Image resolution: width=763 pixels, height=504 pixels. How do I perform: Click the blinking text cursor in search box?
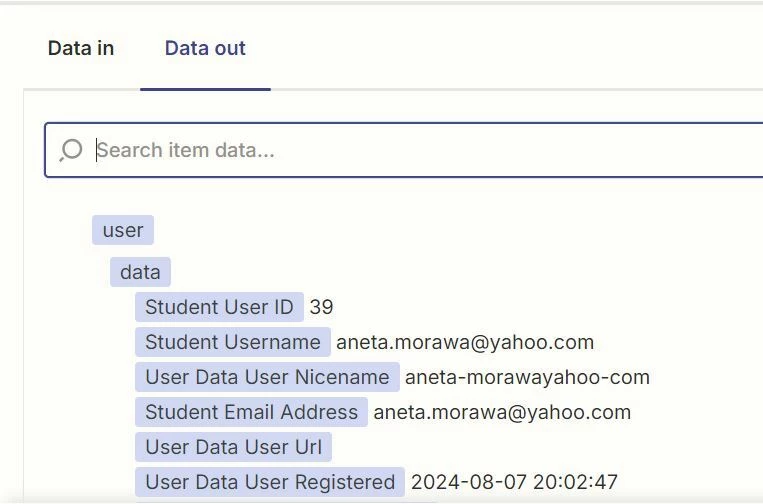pos(97,150)
